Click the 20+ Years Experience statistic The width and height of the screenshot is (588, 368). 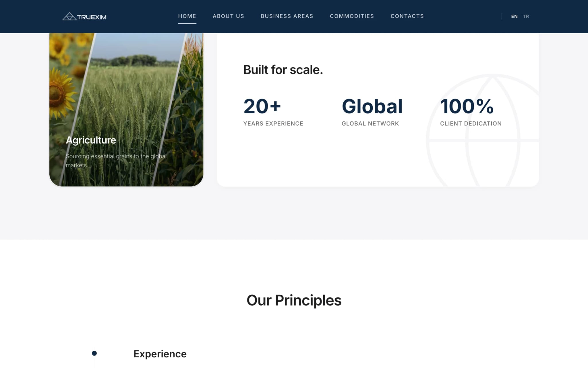click(273, 112)
